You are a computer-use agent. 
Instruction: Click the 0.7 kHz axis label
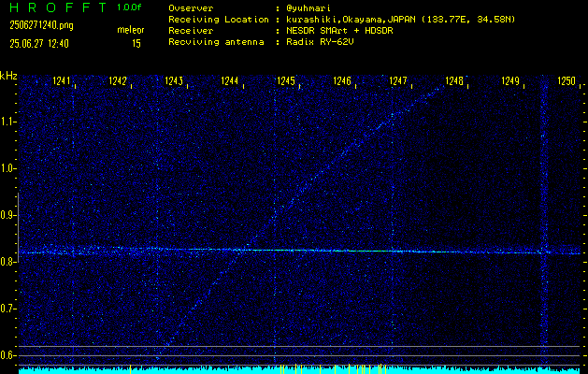click(7, 309)
